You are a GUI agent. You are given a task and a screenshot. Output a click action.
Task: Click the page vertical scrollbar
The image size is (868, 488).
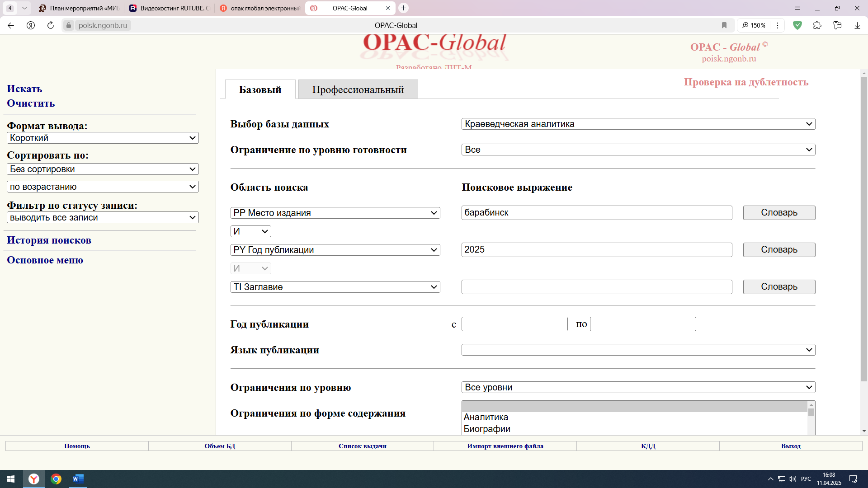click(864, 226)
